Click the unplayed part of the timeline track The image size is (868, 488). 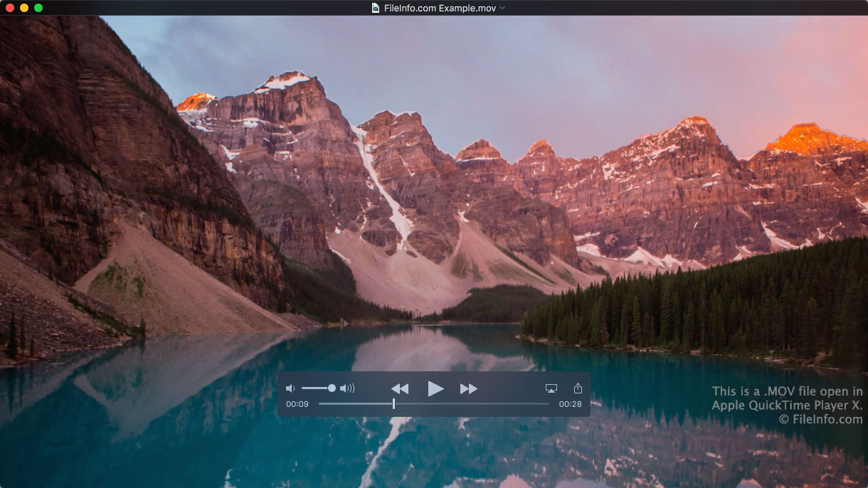tap(472, 403)
